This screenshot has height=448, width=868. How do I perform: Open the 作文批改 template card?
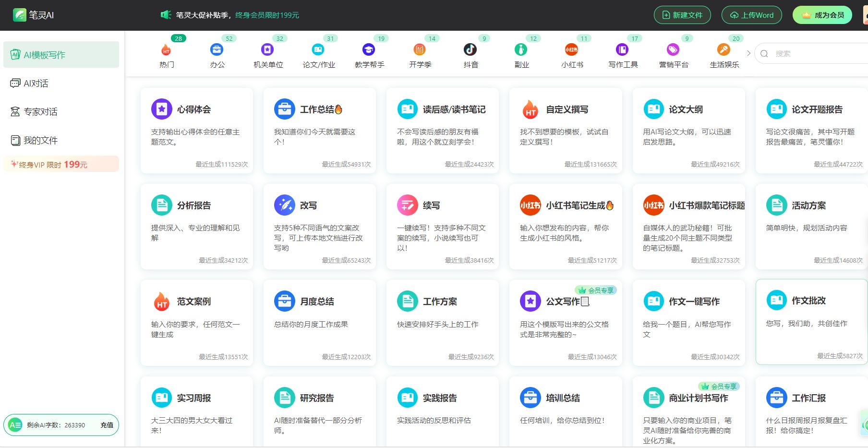[x=811, y=322]
